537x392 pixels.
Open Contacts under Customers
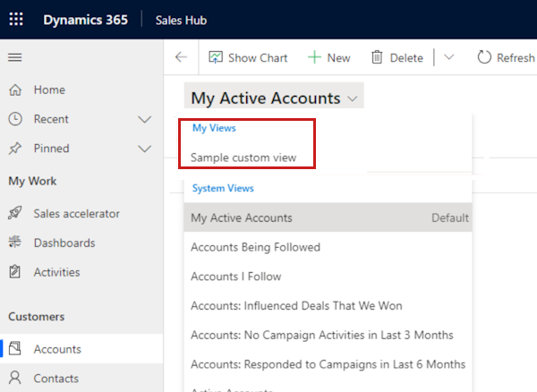point(55,379)
